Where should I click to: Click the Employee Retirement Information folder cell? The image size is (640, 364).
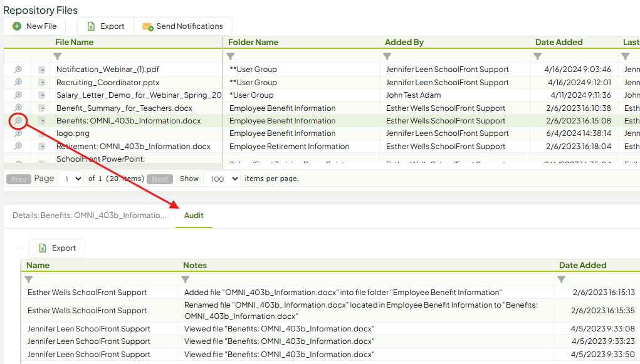pyautogui.click(x=290, y=147)
